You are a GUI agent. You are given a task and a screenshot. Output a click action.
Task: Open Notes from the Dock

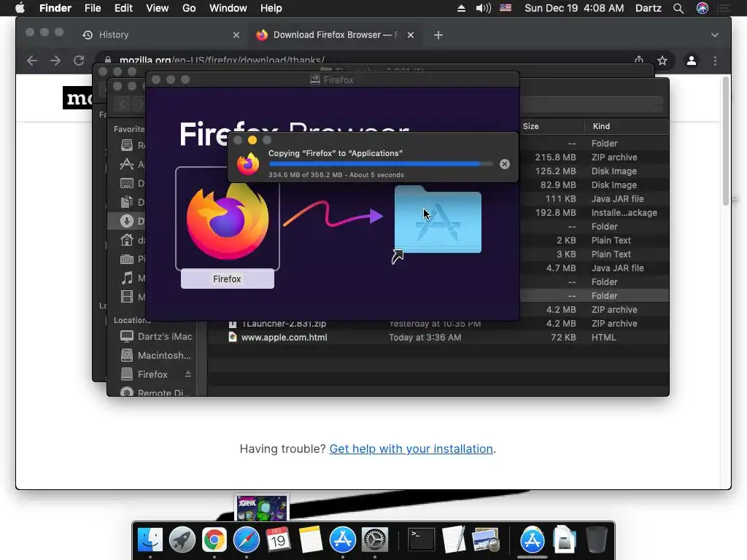pyautogui.click(x=311, y=540)
